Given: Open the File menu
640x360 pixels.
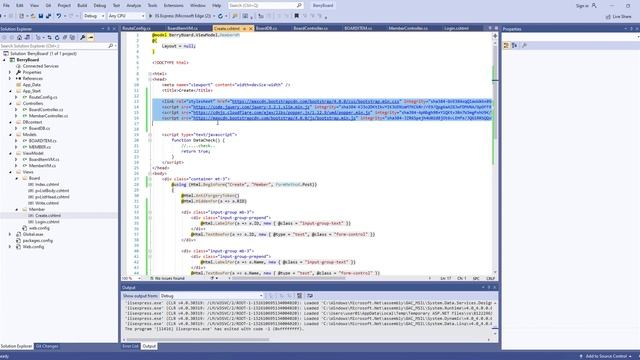Looking at the screenshot, I should pos(6,5).
